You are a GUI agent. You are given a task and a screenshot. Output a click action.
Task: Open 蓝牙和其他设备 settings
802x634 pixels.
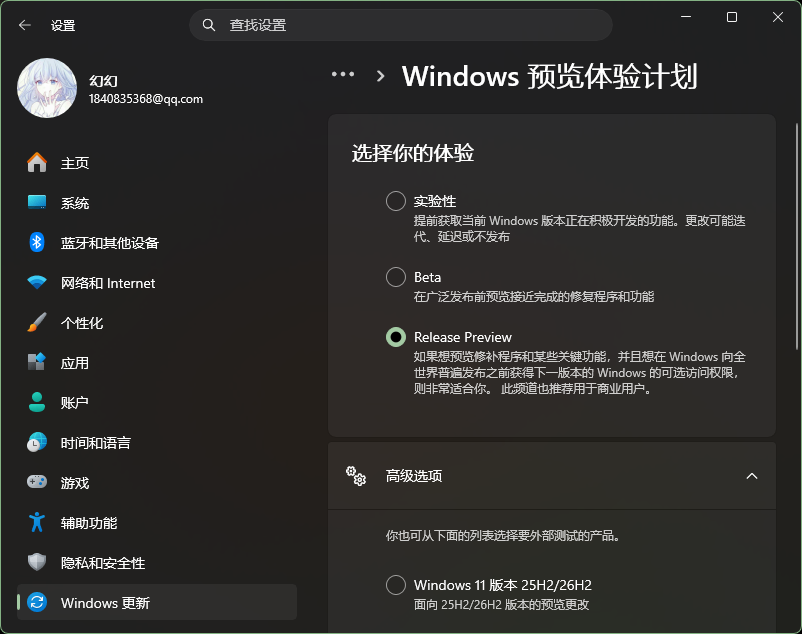(157, 242)
